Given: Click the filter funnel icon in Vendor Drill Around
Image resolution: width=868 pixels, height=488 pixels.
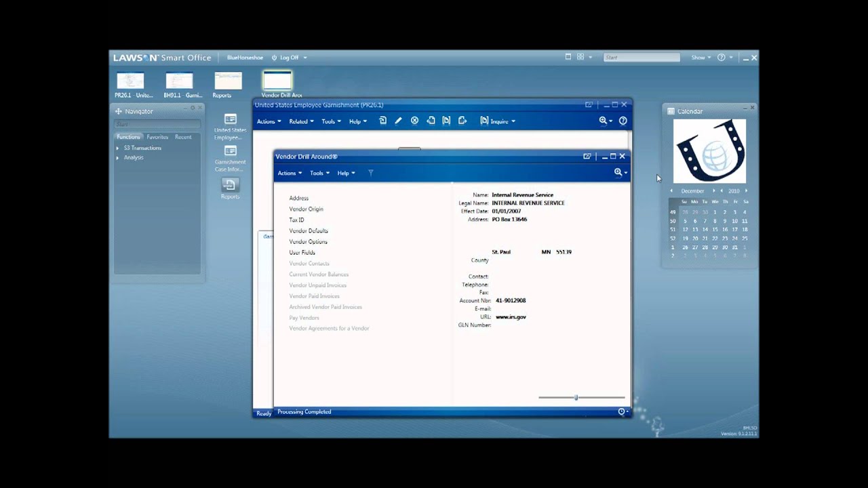Looking at the screenshot, I should pyautogui.click(x=370, y=173).
